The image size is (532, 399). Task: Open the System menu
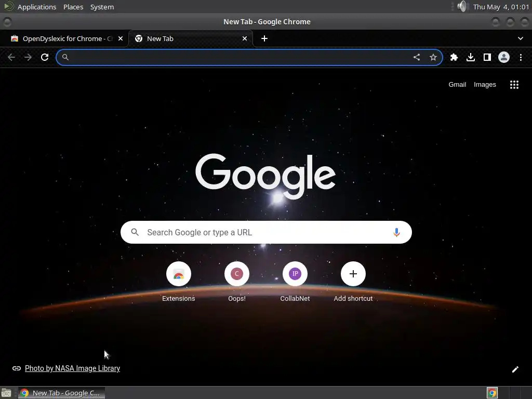[102, 7]
